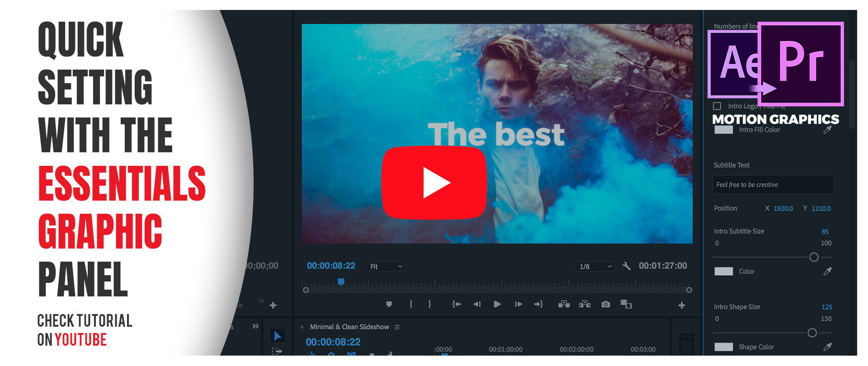
Task: Select the Selection arrow tool
Action: pos(278,336)
